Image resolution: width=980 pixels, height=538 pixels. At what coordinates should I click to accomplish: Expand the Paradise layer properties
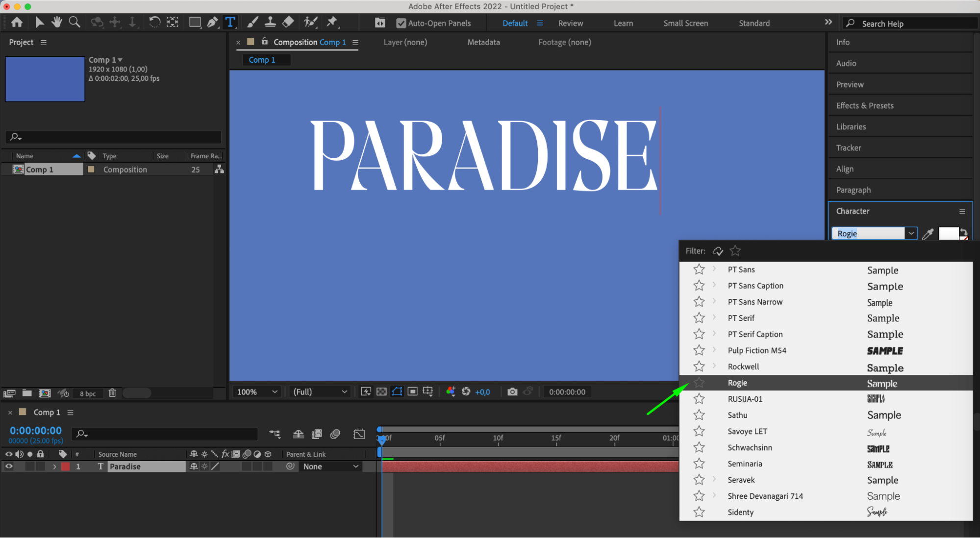coord(54,466)
